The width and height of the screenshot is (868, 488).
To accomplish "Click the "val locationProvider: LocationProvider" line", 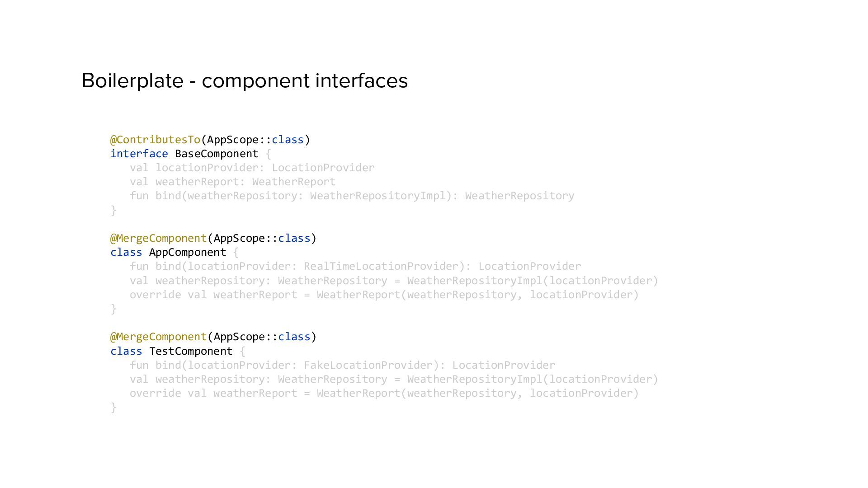I will point(252,168).
